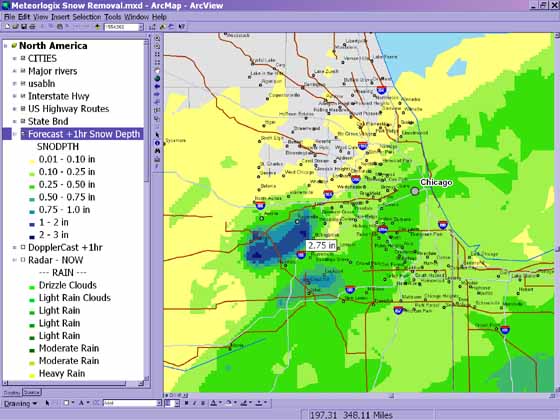
Task: Switch to the Source tab
Action: (x=32, y=392)
